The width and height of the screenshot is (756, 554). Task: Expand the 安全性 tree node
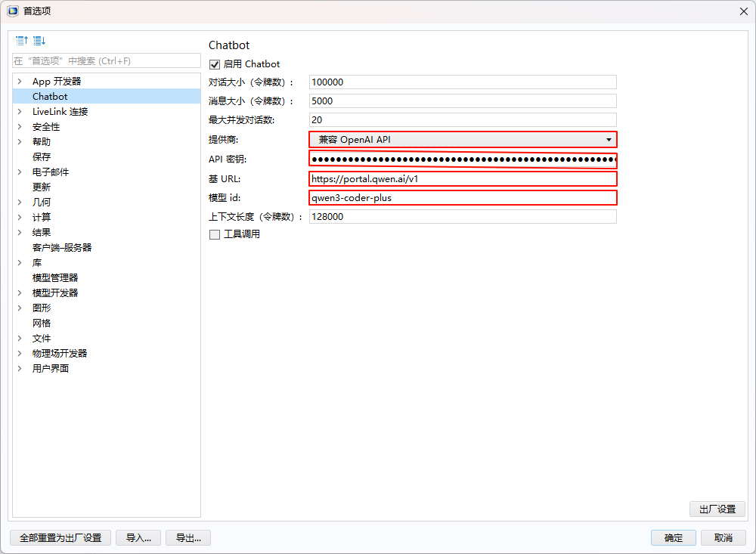click(20, 127)
